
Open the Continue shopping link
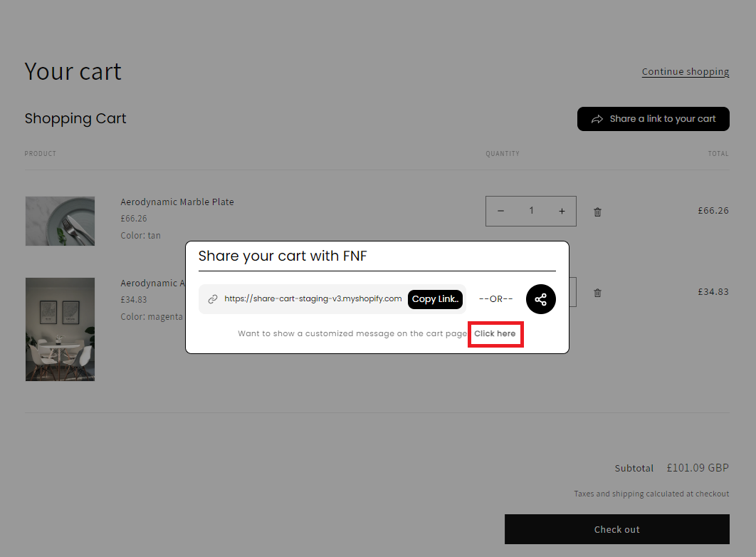685,71
